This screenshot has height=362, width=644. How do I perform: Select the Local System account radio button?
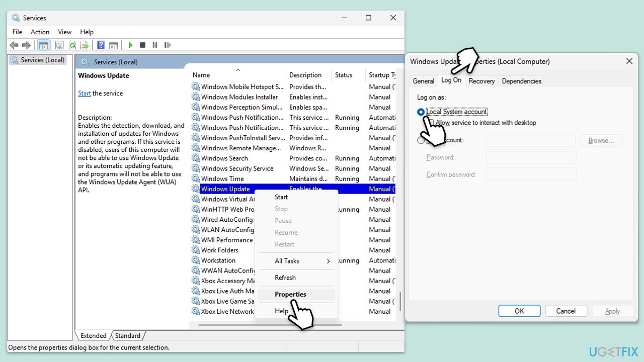[x=421, y=112]
